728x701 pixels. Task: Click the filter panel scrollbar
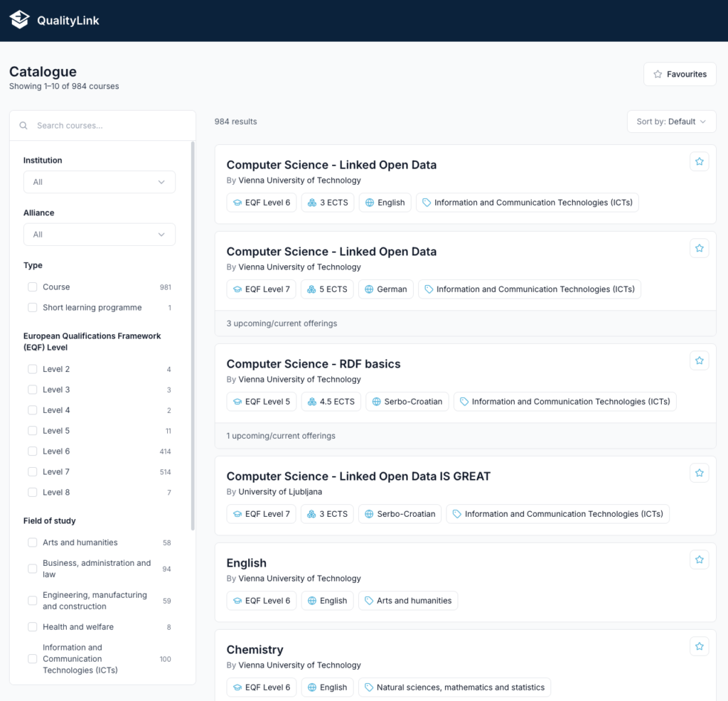(193, 336)
